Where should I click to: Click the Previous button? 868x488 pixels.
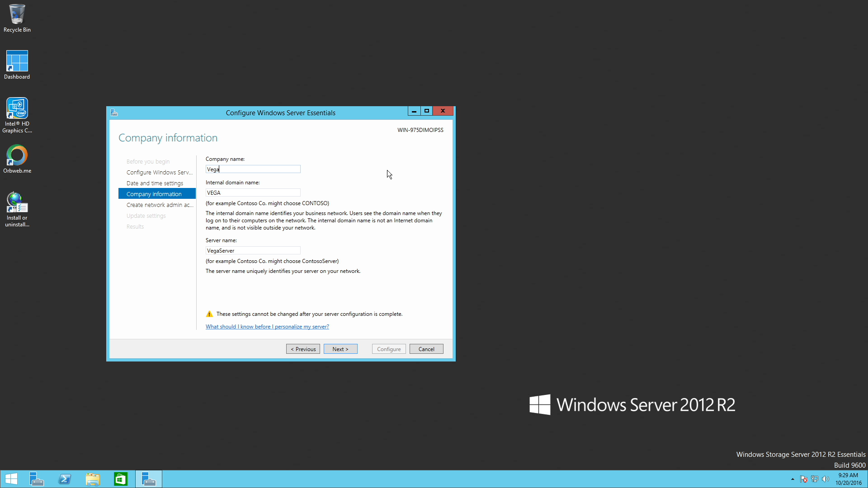tap(303, 349)
